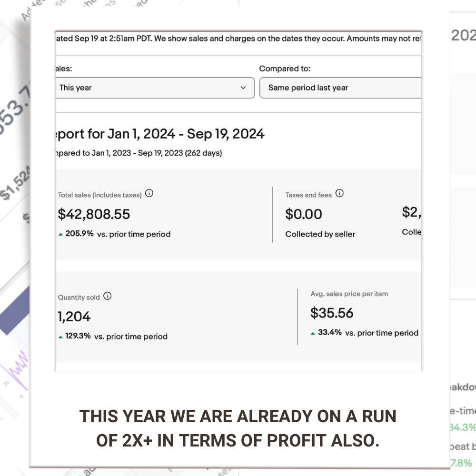Click the info icon next to Taxes and fees
The height and width of the screenshot is (476, 476).
339,193
